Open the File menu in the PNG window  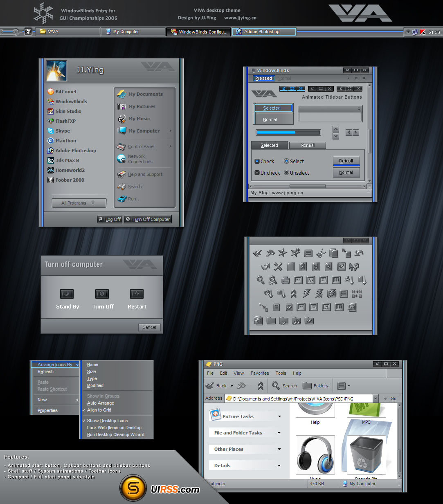pyautogui.click(x=210, y=373)
